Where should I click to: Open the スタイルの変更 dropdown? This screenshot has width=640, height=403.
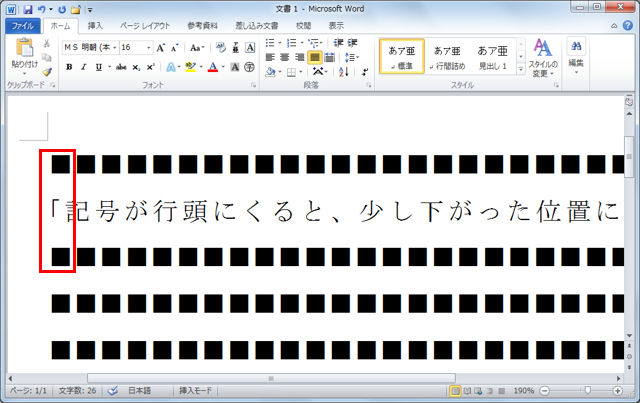tap(543, 58)
